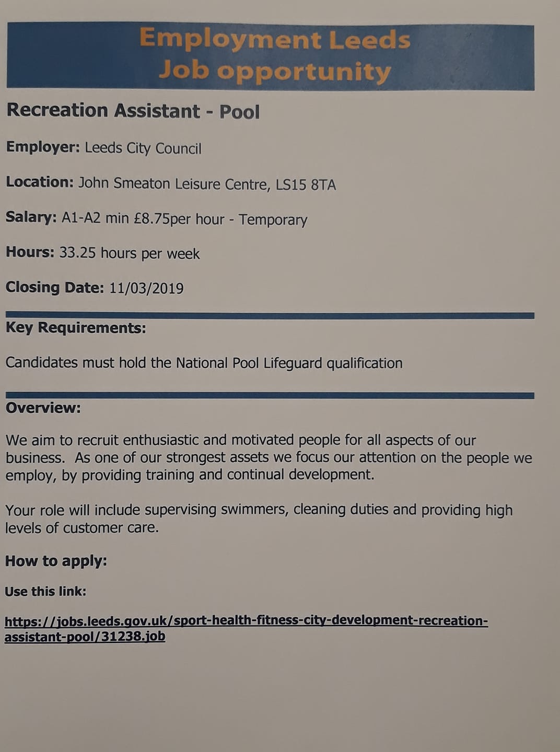Select the 'John Smeaton Leisure Centre' text
Viewport: 560px width, 752px height.
(x=172, y=184)
